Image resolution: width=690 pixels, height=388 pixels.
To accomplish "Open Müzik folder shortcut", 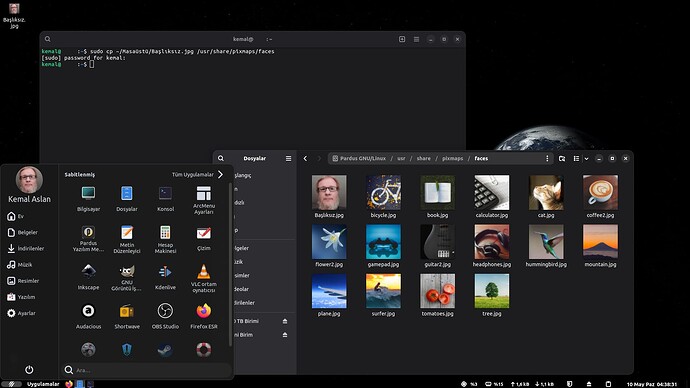I will pyautogui.click(x=19, y=265).
